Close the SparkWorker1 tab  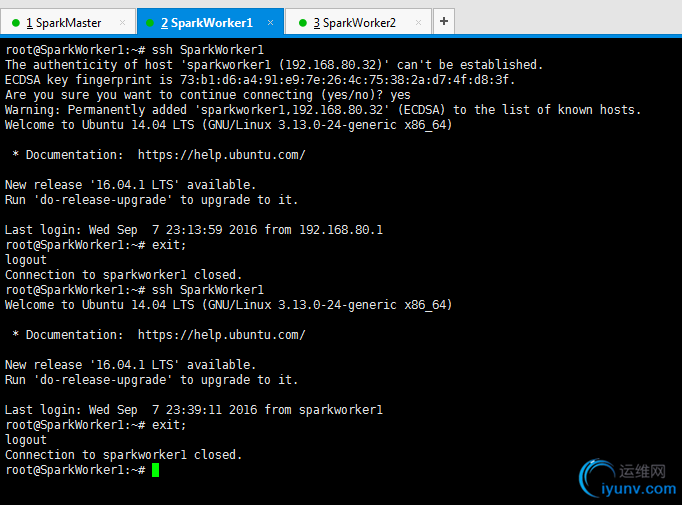pos(271,22)
